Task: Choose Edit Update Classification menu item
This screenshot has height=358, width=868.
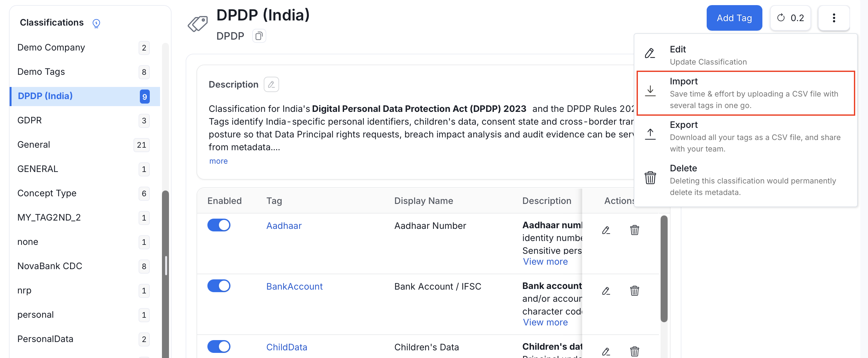Action: point(745,56)
